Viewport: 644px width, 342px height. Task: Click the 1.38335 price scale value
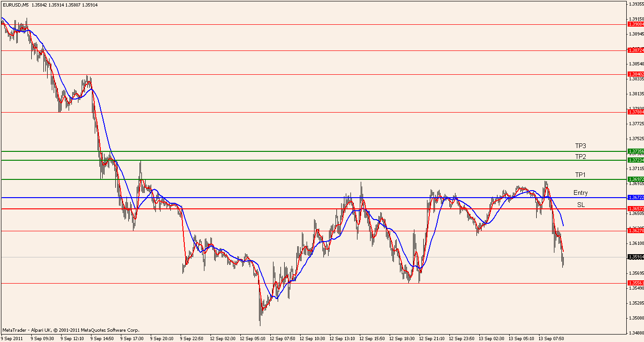tap(636, 78)
